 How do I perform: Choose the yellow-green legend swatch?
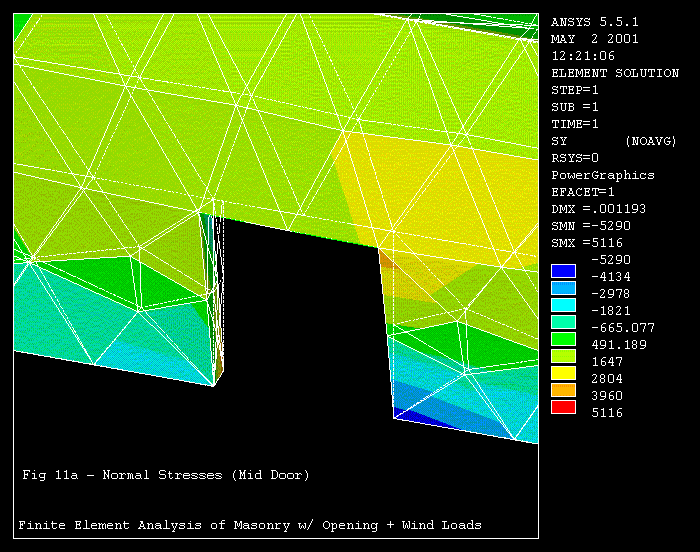coord(563,356)
